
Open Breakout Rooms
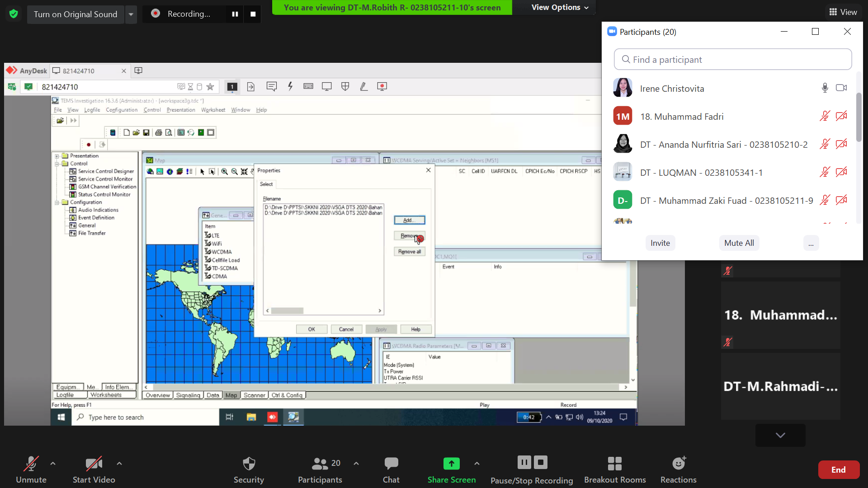click(614, 464)
